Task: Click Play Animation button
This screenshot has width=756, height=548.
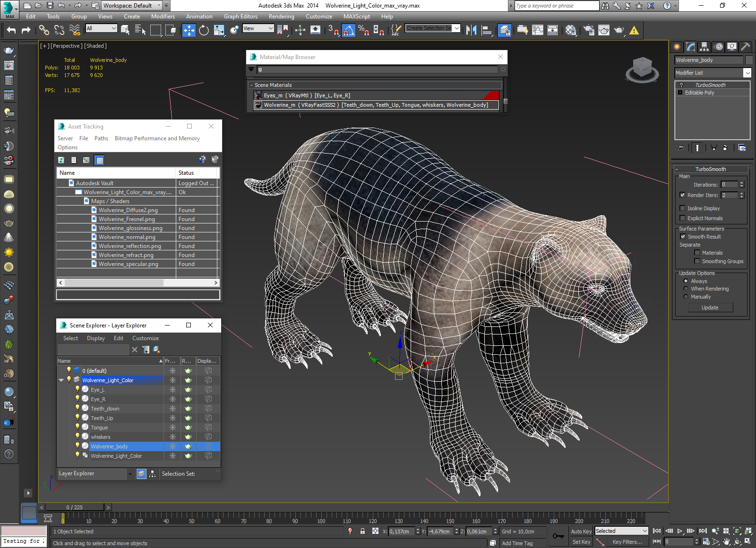Action: (680, 531)
